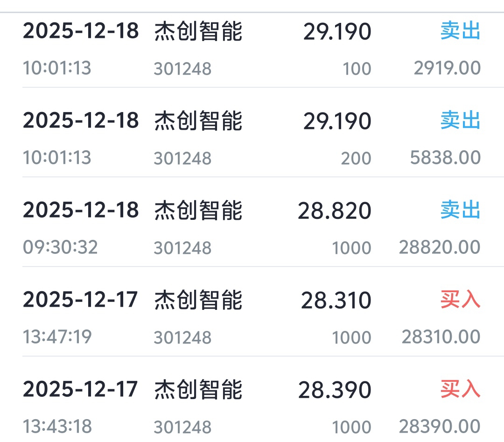Tap the 卖出 label on the 28.820 trade
This screenshot has height=442, width=504.
tap(460, 210)
